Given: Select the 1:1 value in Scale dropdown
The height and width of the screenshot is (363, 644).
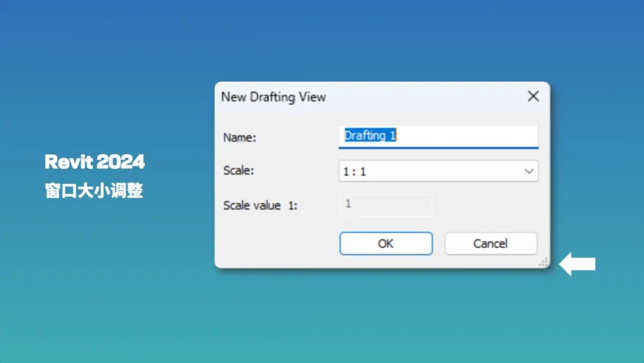Looking at the screenshot, I should tap(358, 171).
